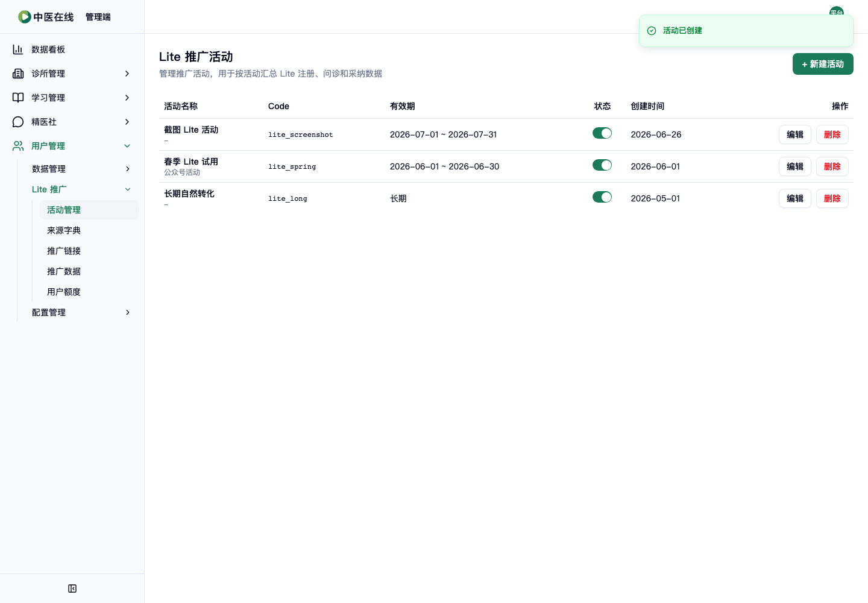Image resolution: width=868 pixels, height=603 pixels.
Task: Click validity 2026-06-01 ~ 2026-06-30
Action: click(445, 166)
